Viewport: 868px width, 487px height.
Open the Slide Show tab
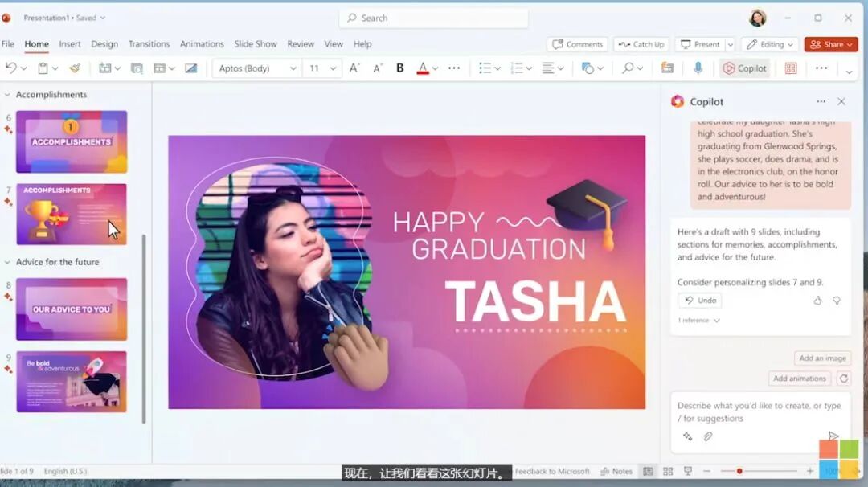[256, 43]
